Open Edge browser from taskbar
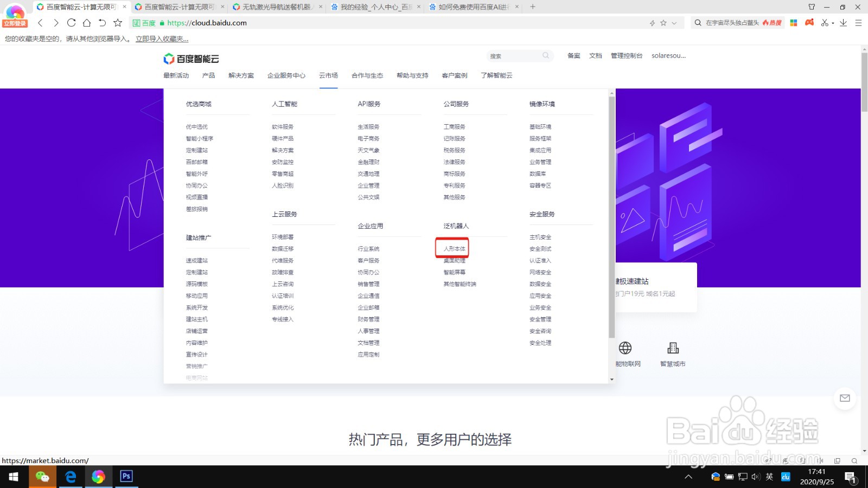 pyautogui.click(x=71, y=477)
